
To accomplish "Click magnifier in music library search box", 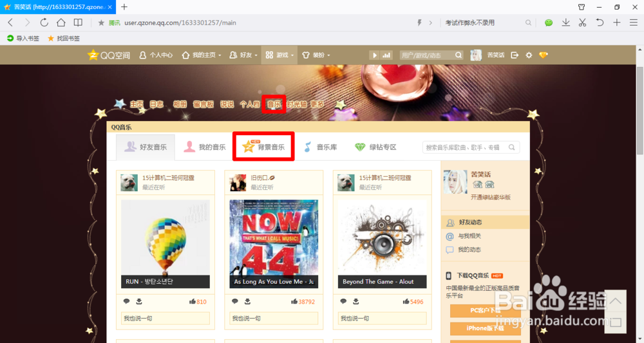I will coord(512,147).
